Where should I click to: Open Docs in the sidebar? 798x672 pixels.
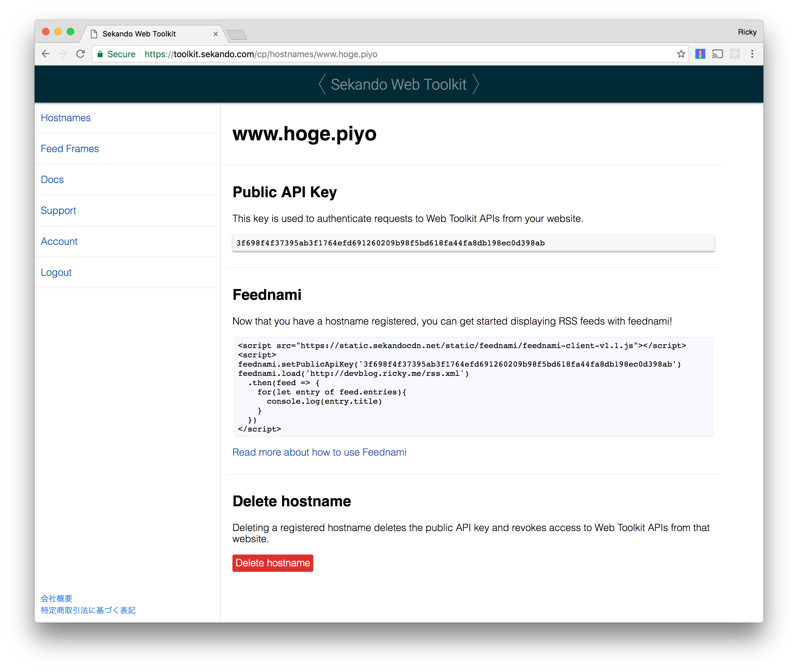click(x=52, y=179)
